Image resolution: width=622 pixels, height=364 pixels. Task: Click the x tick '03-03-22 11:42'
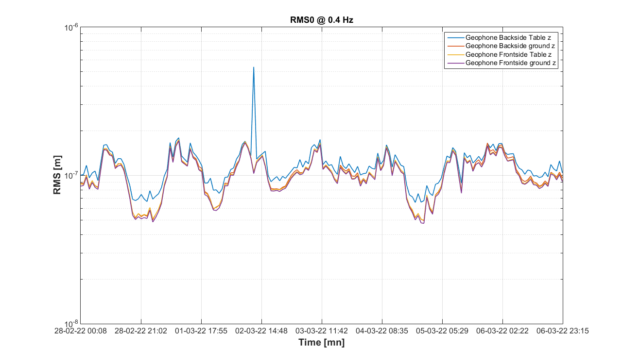coord(322,331)
